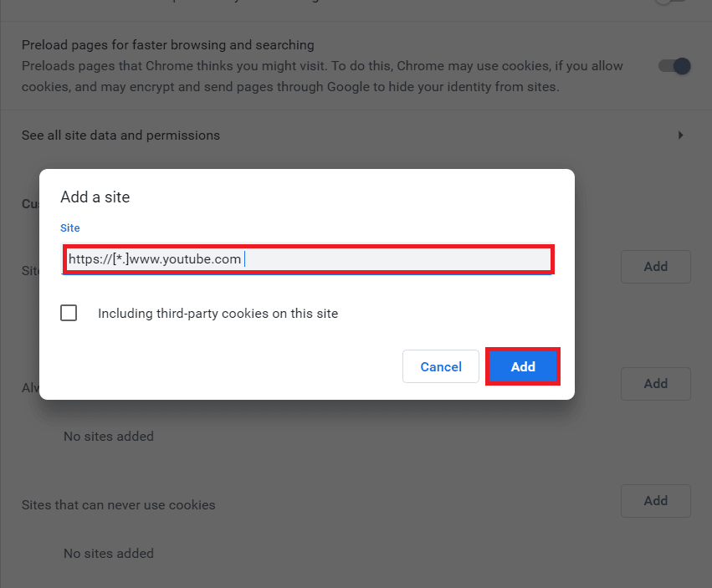This screenshot has width=712, height=588.
Task: Click Add for Sites that can never use cookies
Action: click(x=656, y=501)
